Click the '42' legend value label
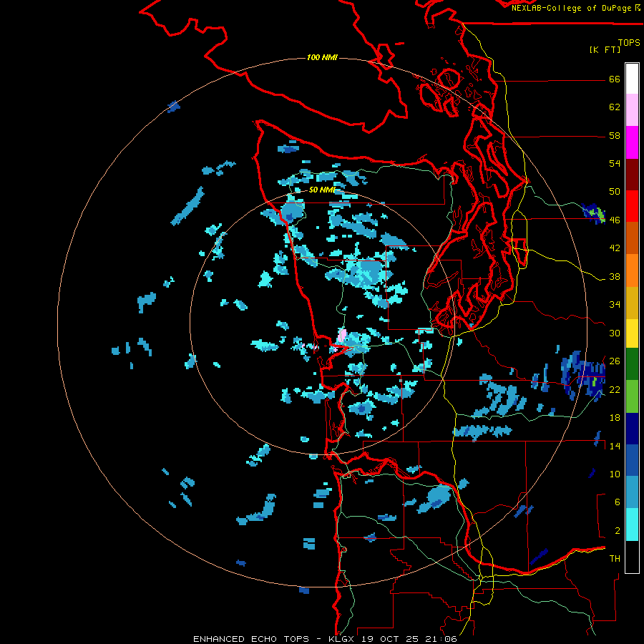The image size is (644, 644). (x=615, y=248)
